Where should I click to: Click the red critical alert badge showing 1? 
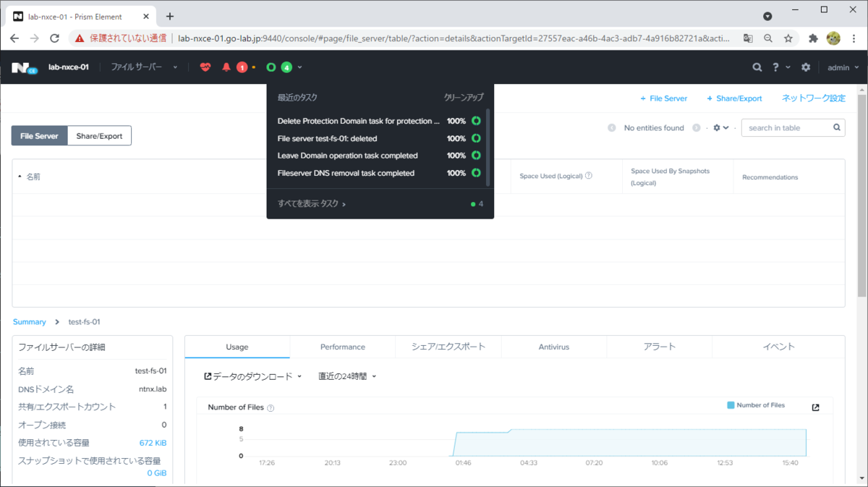pos(242,66)
